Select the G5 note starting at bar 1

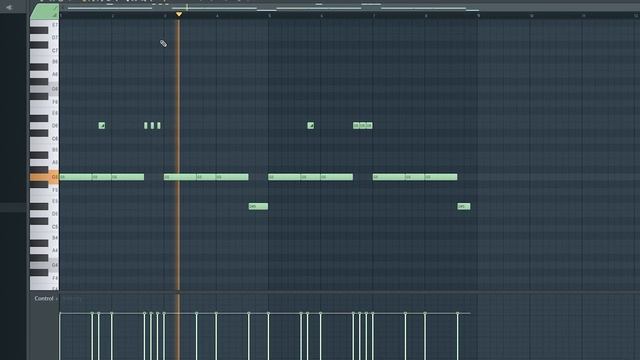76,177
